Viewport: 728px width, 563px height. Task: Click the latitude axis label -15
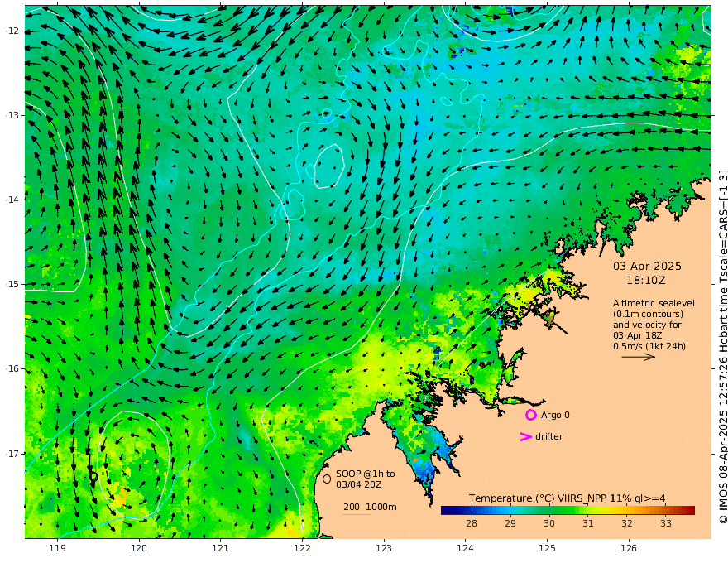coord(12,284)
